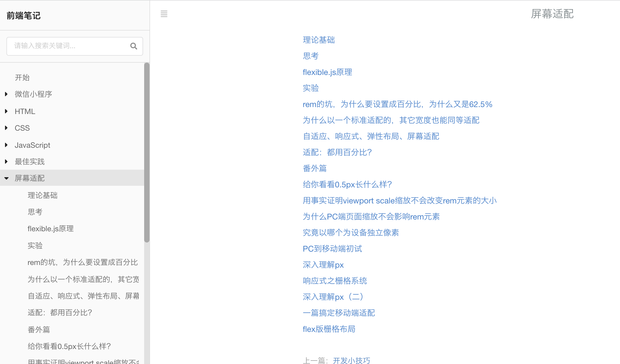620x364 pixels.
Task: Click the sidebar vertical scrollbar thumb
Action: point(147,153)
